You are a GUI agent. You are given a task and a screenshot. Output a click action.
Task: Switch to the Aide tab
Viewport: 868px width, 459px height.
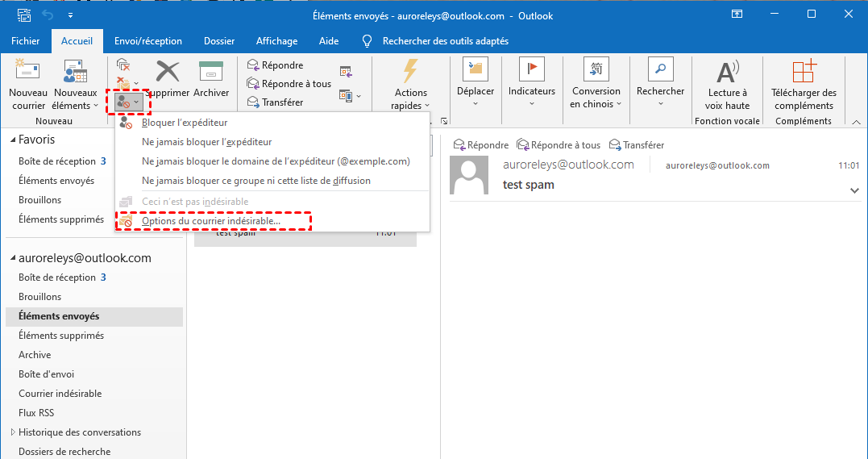click(x=329, y=41)
